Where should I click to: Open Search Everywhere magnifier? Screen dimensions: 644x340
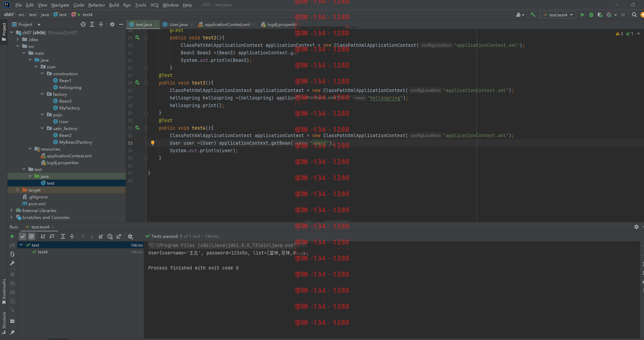pos(634,15)
